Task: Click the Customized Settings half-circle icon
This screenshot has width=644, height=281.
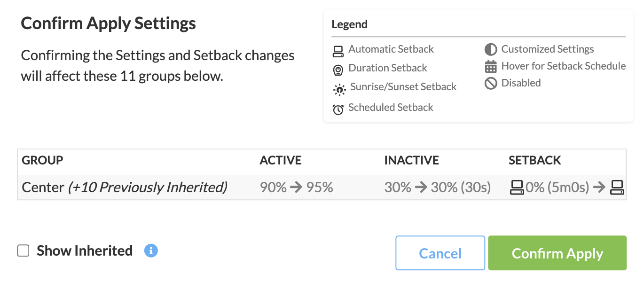Action: click(491, 50)
